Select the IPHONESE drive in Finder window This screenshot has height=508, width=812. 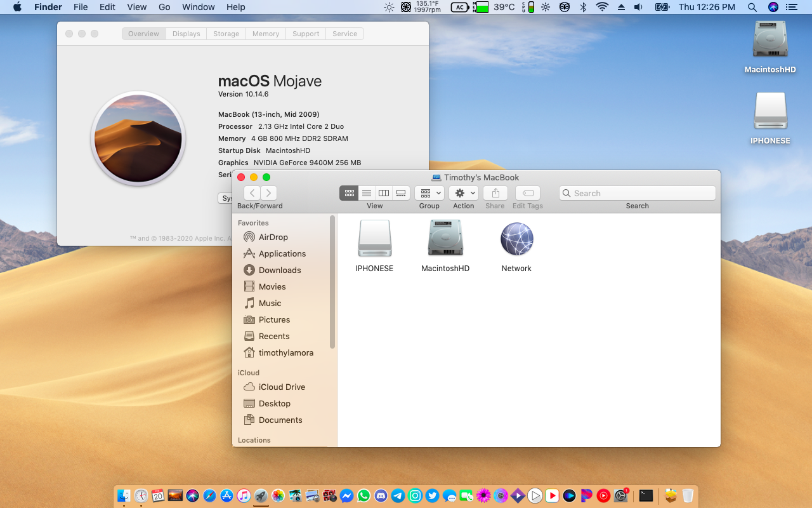click(374, 246)
